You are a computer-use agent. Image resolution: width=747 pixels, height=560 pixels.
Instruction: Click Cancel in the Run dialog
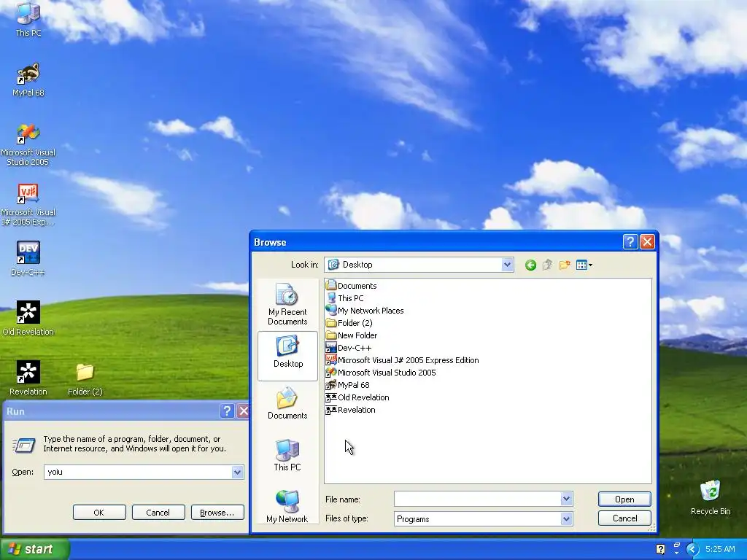(x=158, y=513)
